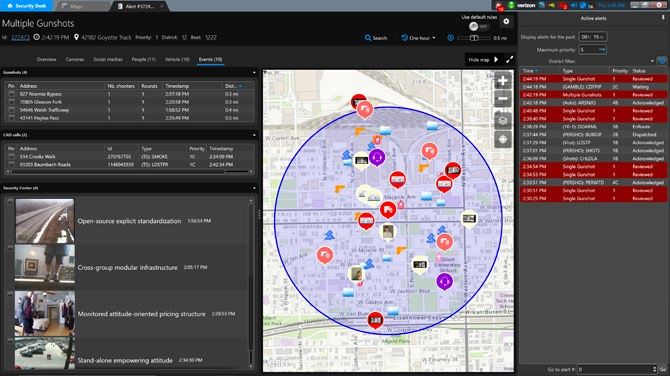Screen dimensions: 670x376
Task: Open the map layers button
Action: (x=502, y=121)
